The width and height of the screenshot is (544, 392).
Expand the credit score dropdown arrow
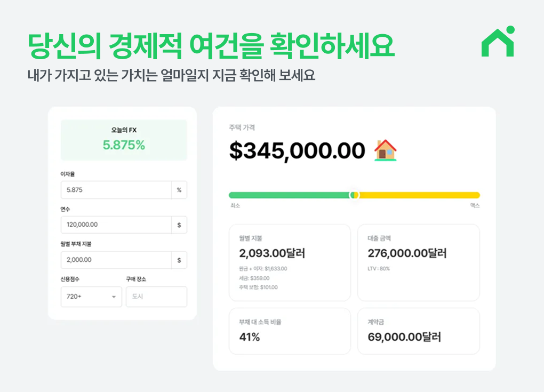(x=114, y=297)
